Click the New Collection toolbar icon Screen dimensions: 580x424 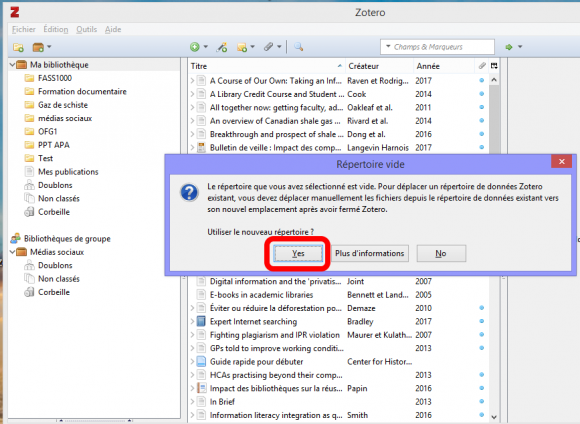click(18, 47)
